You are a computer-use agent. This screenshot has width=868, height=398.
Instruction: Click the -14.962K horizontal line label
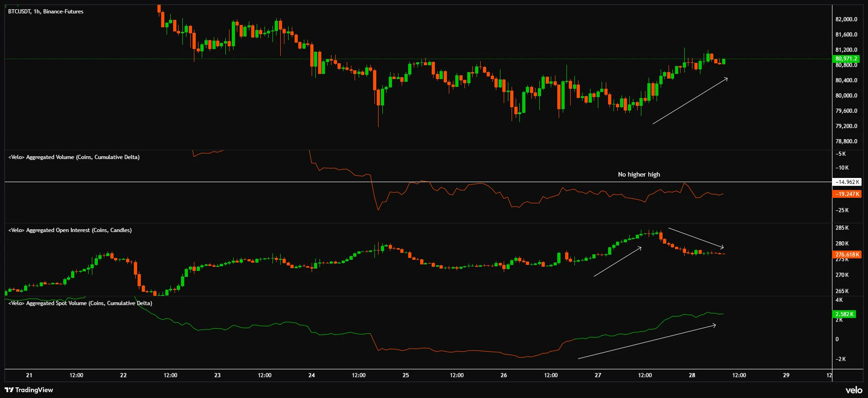coord(847,182)
